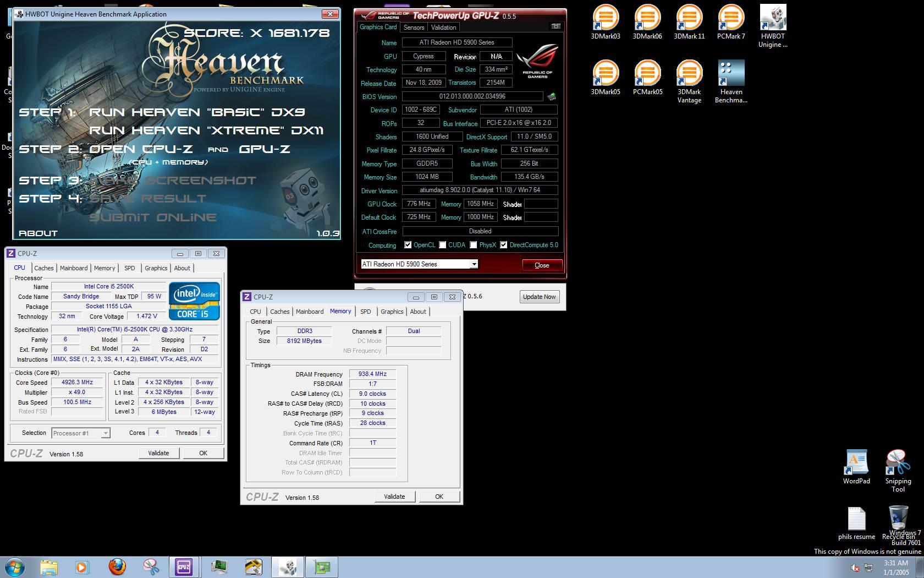Click the GPU Clock value 776 MHz
This screenshot has width=924, height=578.
coord(419,204)
